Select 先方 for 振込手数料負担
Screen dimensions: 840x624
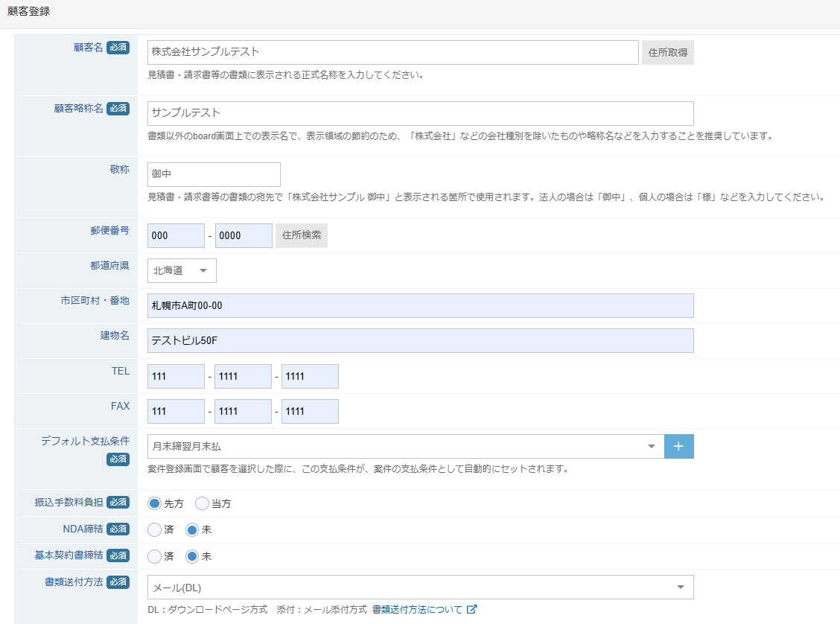click(155, 503)
